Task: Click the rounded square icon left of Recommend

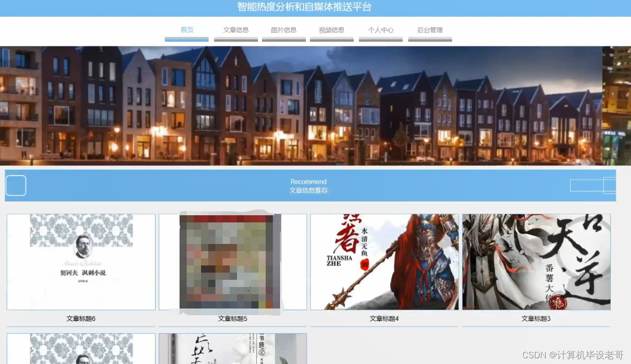Action: [x=16, y=186]
